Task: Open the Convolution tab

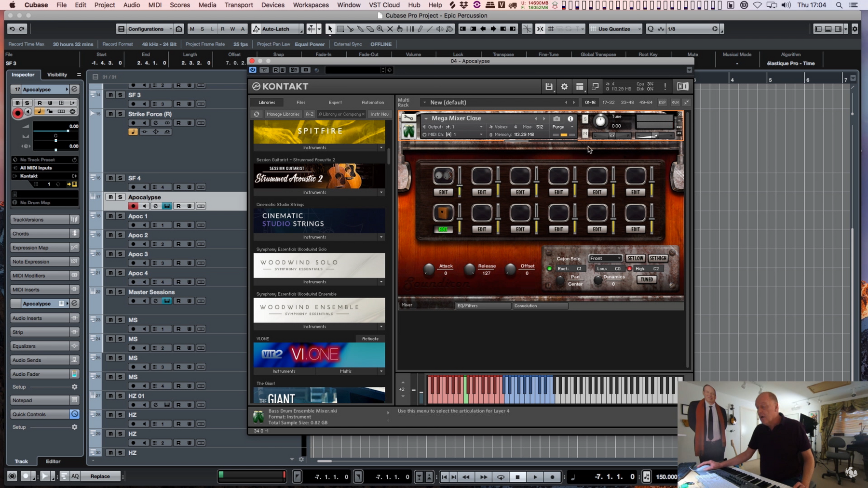Action: (x=540, y=305)
